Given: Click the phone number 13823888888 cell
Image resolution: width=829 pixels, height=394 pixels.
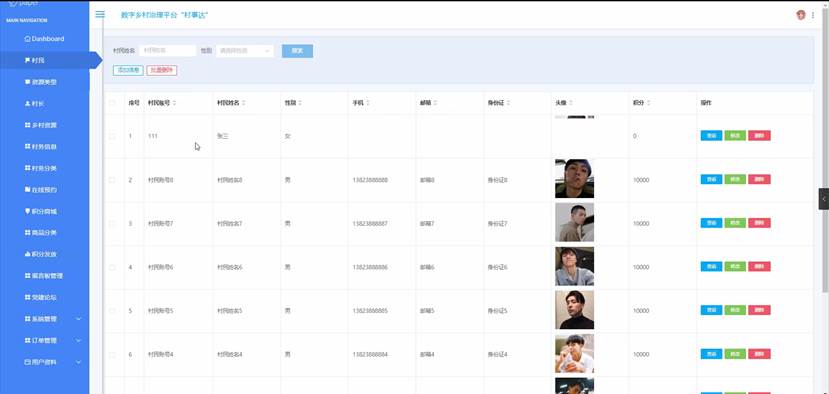Looking at the screenshot, I should pos(370,180).
